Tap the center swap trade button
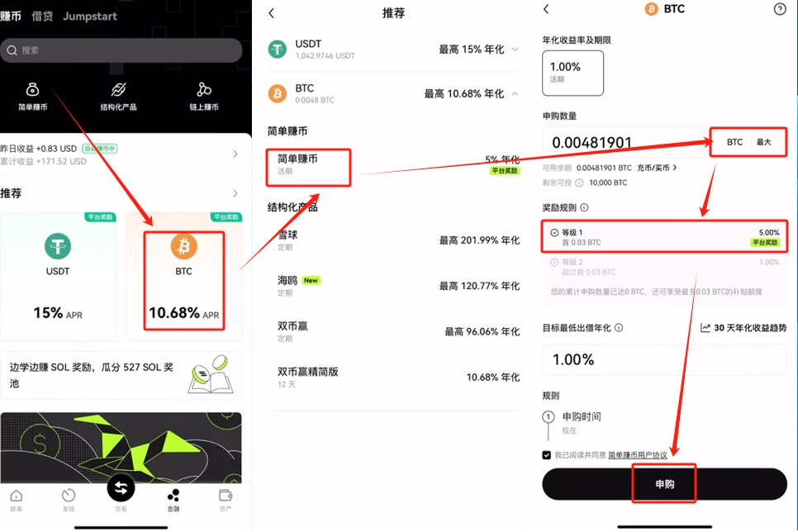 point(121,487)
